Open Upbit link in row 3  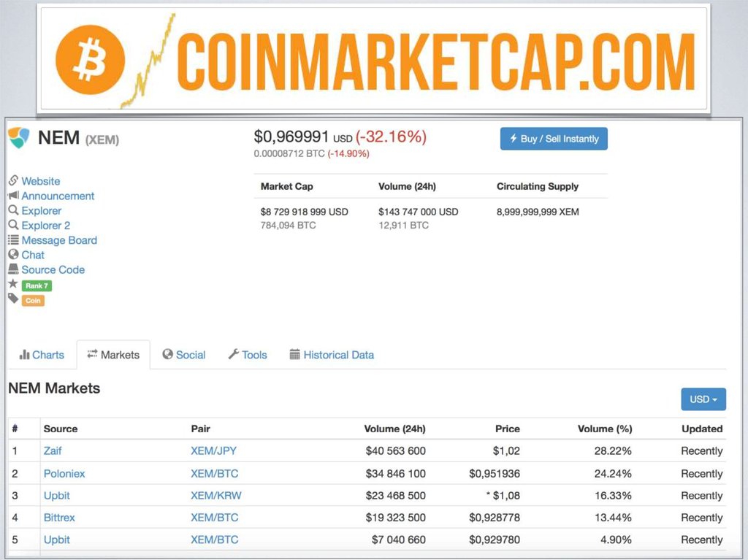click(57, 496)
